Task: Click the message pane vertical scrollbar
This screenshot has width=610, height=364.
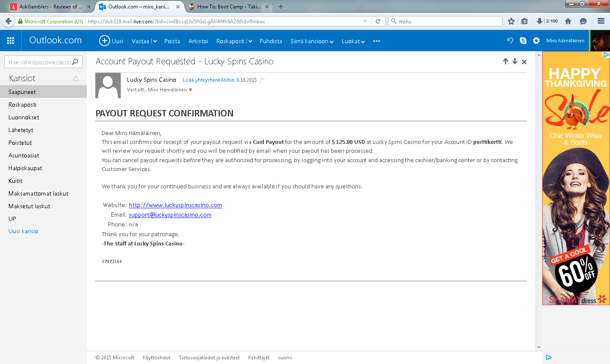Action: tap(539, 201)
